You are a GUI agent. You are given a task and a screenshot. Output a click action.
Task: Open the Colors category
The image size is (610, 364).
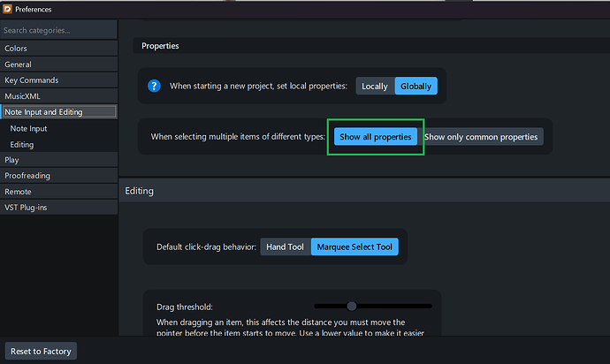point(16,49)
